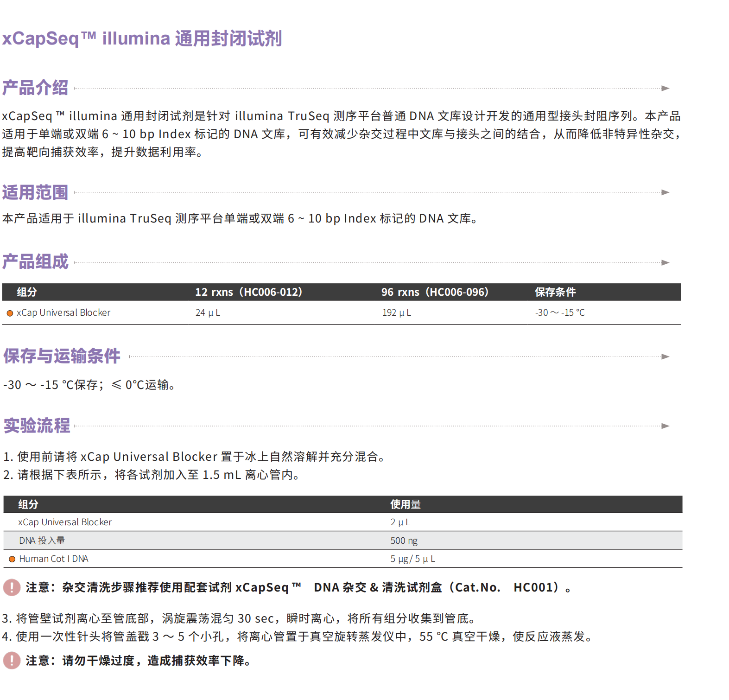This screenshot has width=729, height=700.
Task: Click warning icon beside 请勿干燥过度 note
Action: click(12, 661)
